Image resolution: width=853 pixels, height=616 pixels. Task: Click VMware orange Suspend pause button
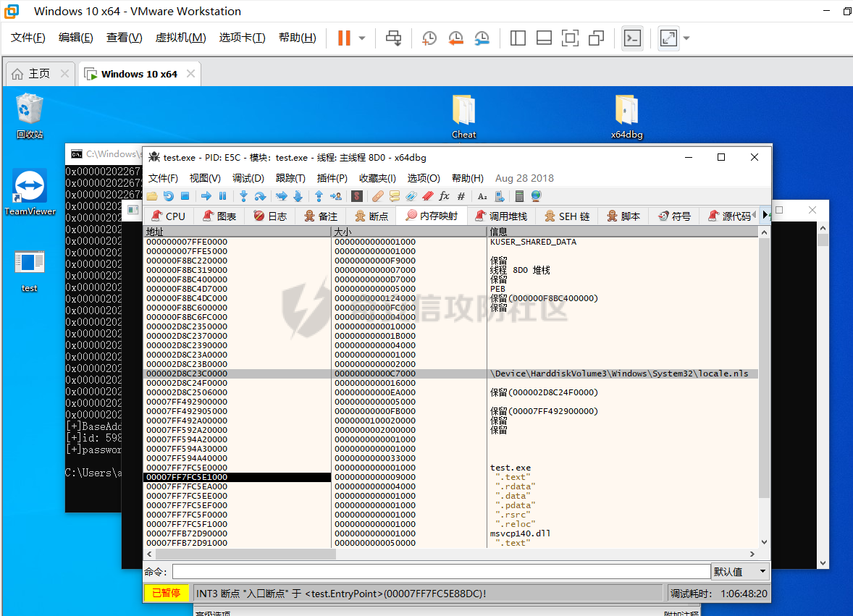pyautogui.click(x=345, y=38)
